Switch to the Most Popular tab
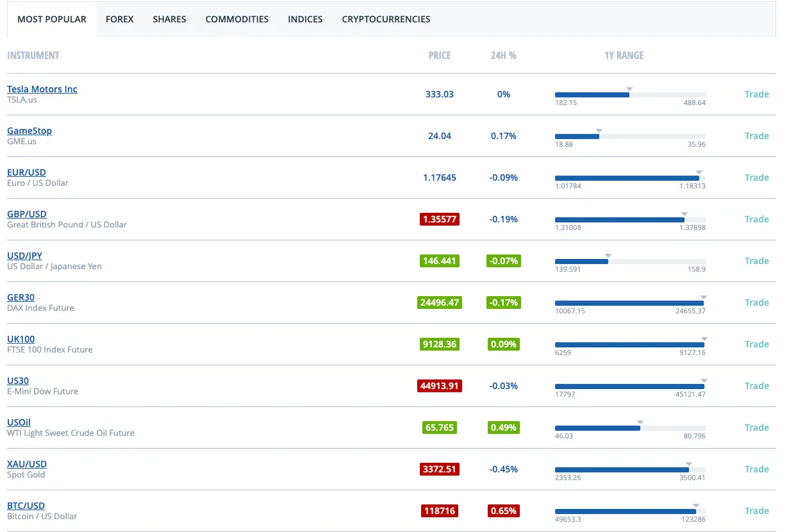Image resolution: width=789 pixels, height=532 pixels. (52, 19)
